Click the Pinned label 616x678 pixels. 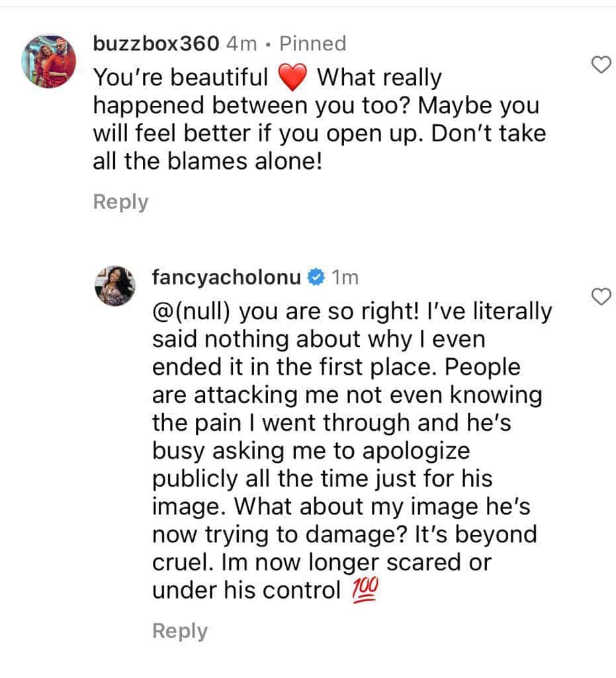click(313, 44)
